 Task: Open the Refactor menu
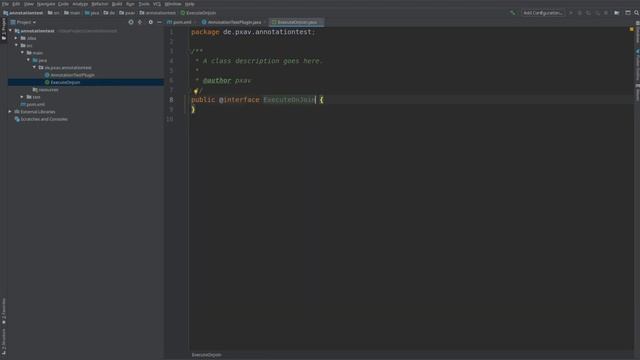[100, 4]
